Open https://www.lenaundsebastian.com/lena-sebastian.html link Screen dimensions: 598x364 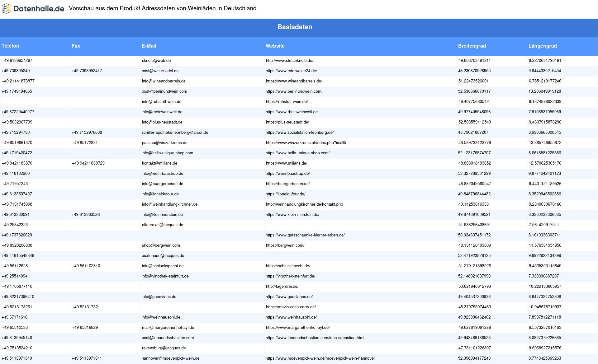click(315, 338)
